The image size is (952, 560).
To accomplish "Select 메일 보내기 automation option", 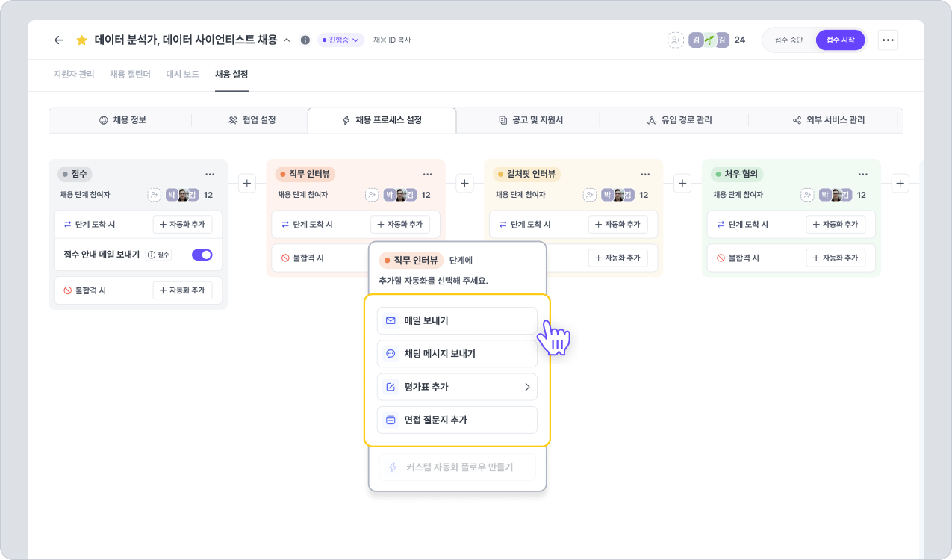I will coord(457,321).
